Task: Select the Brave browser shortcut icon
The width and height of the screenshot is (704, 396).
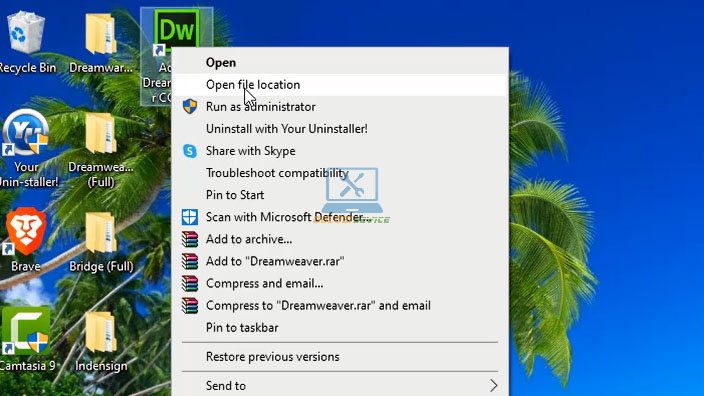Action: click(26, 232)
